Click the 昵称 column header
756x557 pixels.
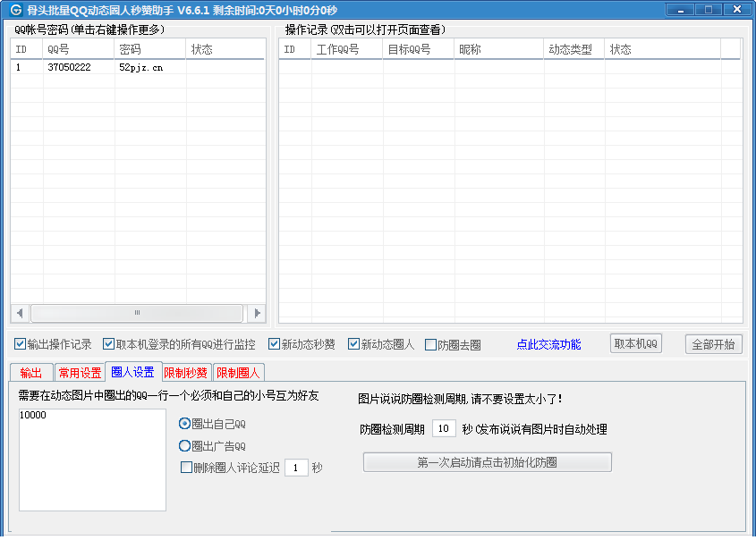click(499, 49)
